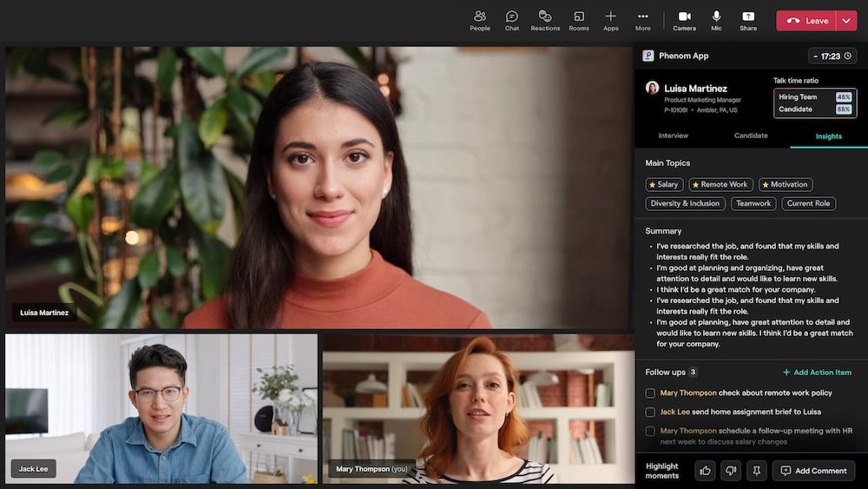
Task: Click the Product Marketing Manager text
Action: point(702,100)
